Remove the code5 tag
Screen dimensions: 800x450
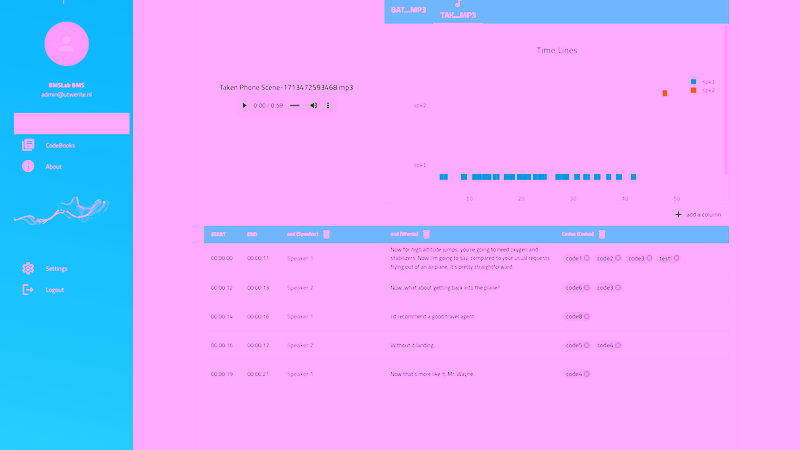(x=587, y=345)
